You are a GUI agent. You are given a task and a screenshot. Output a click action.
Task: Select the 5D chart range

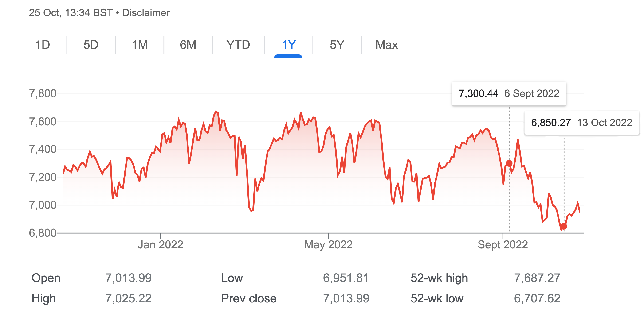pyautogui.click(x=91, y=45)
